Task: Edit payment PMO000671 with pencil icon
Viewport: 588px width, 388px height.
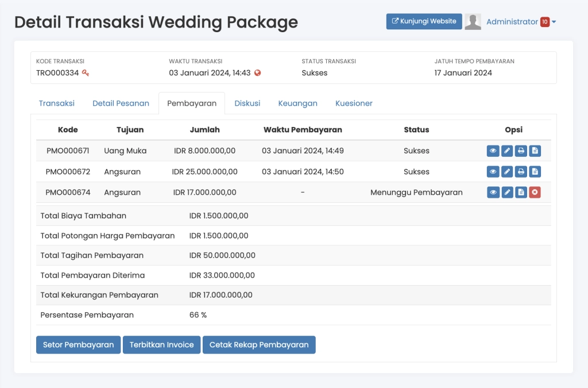Action: (507, 151)
